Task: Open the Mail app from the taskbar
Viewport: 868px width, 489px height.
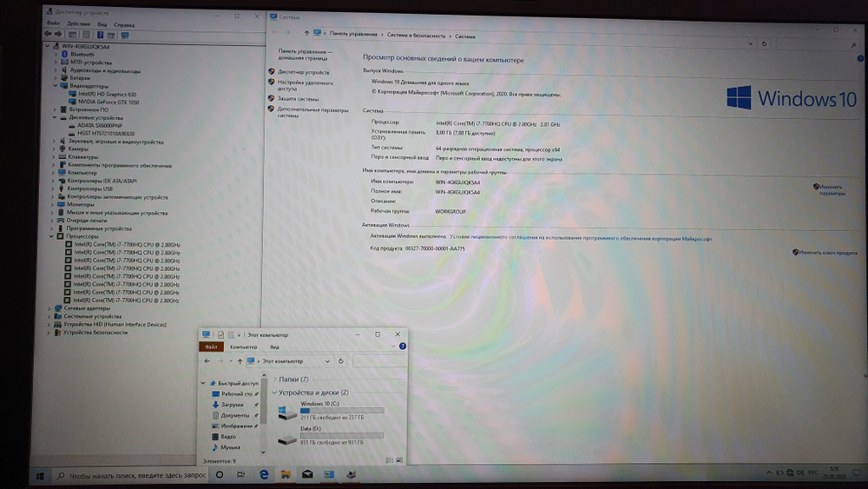Action: pyautogui.click(x=307, y=474)
